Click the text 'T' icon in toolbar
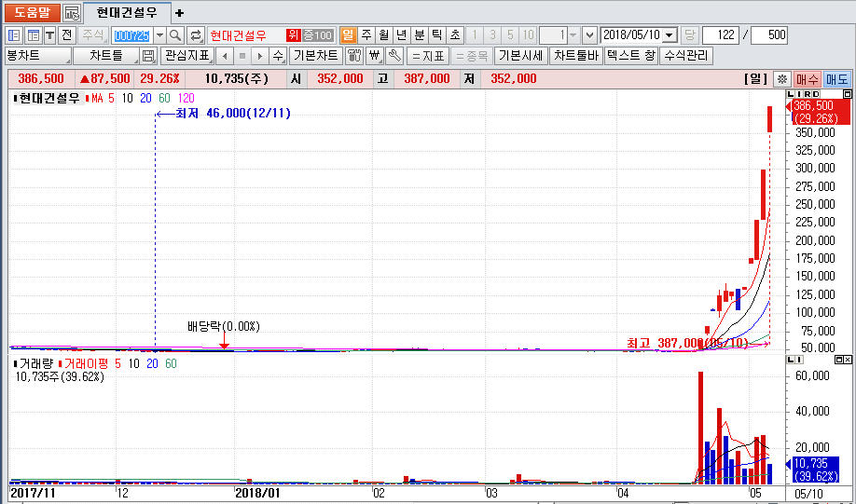Viewport: 856px width, 504px height. (49, 35)
